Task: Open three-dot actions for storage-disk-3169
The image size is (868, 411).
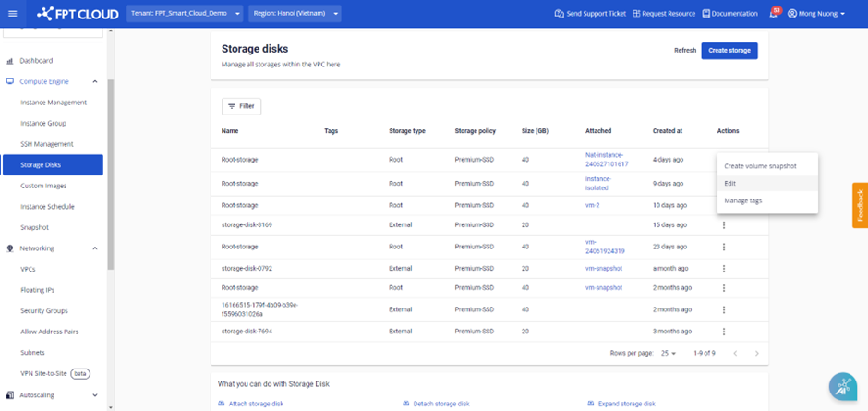Action: (x=724, y=225)
